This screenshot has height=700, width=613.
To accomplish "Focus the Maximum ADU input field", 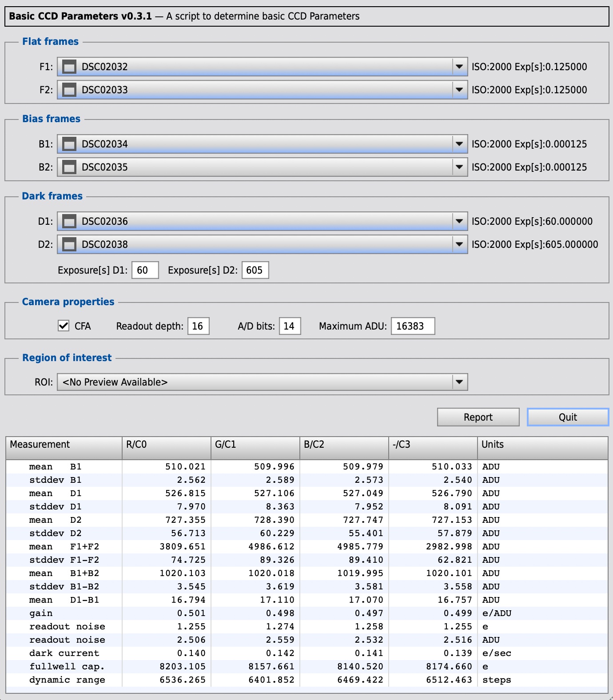I will [412, 326].
